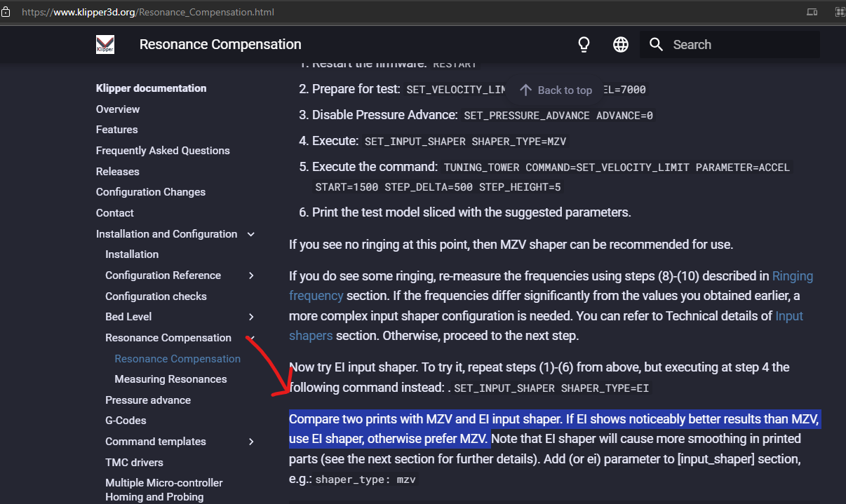Click START=1500 STEP_DELTA=500 STEP_HEIGHT=5 code

tap(438, 188)
